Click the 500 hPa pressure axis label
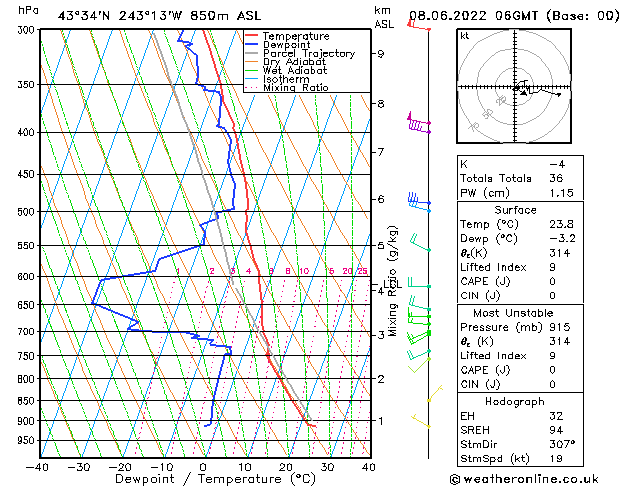This screenshot has height=486, width=629. point(28,212)
